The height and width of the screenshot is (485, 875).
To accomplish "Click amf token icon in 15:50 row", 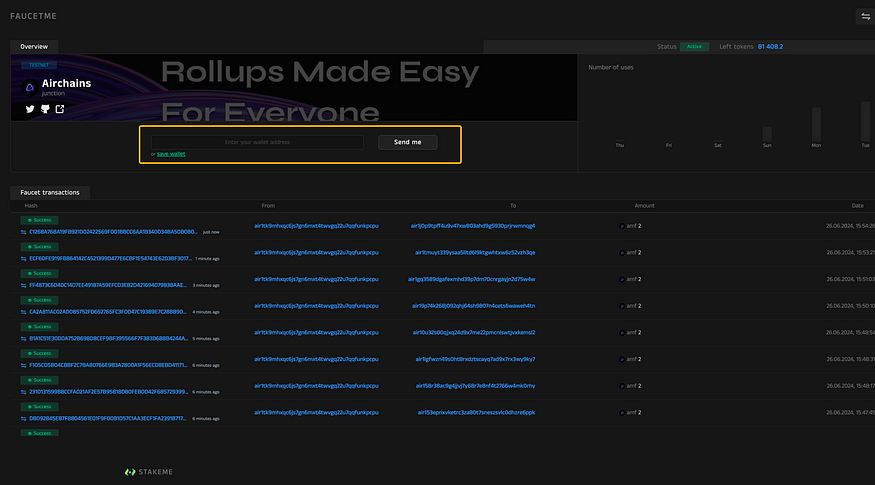I will click(x=622, y=306).
